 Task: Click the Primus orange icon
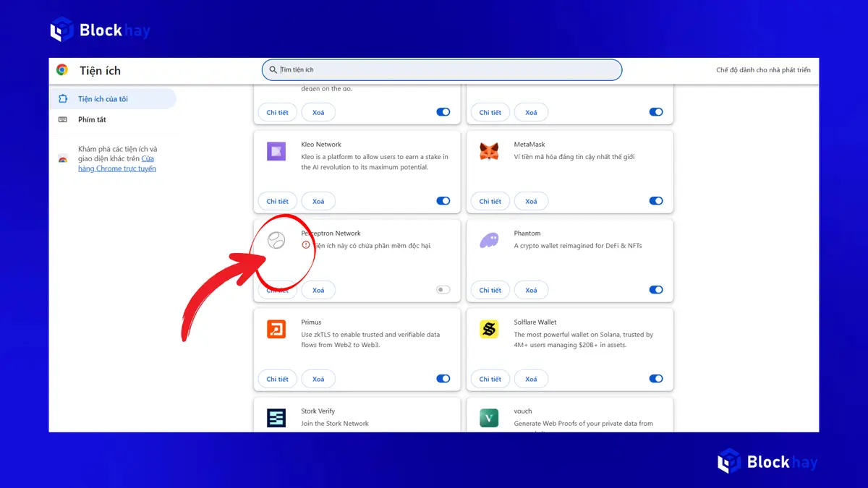[x=276, y=329]
